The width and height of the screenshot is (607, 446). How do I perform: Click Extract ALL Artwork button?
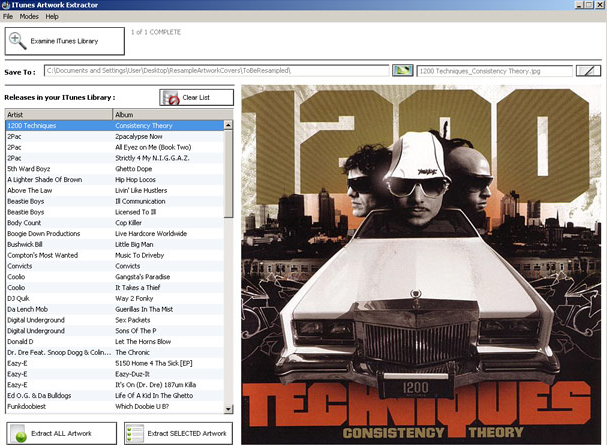tap(62, 433)
